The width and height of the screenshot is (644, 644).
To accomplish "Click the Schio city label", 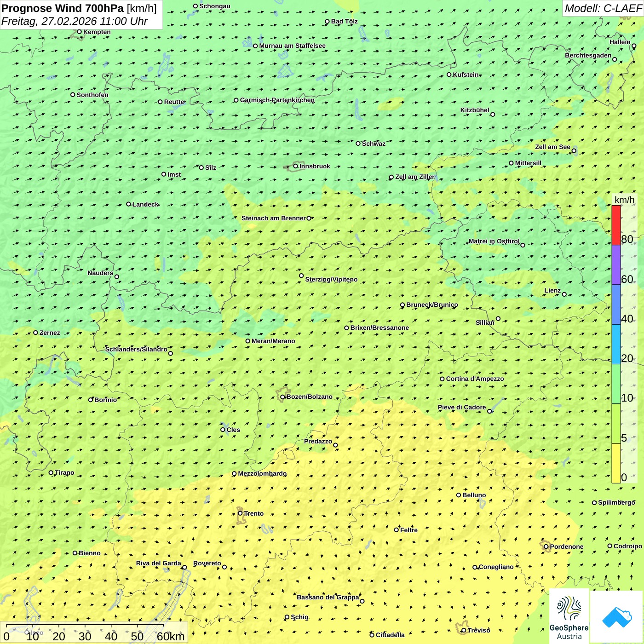I will pyautogui.click(x=299, y=617).
